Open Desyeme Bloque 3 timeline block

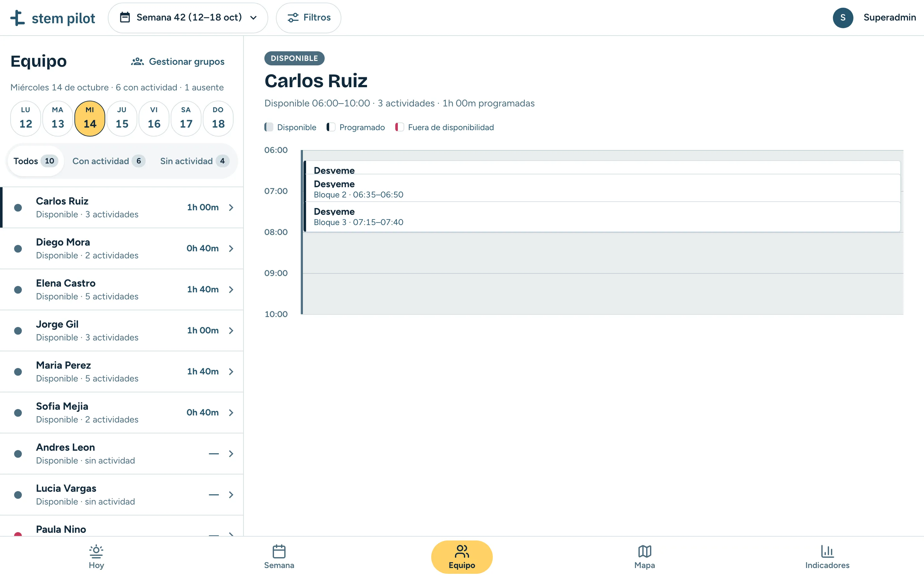(x=602, y=216)
